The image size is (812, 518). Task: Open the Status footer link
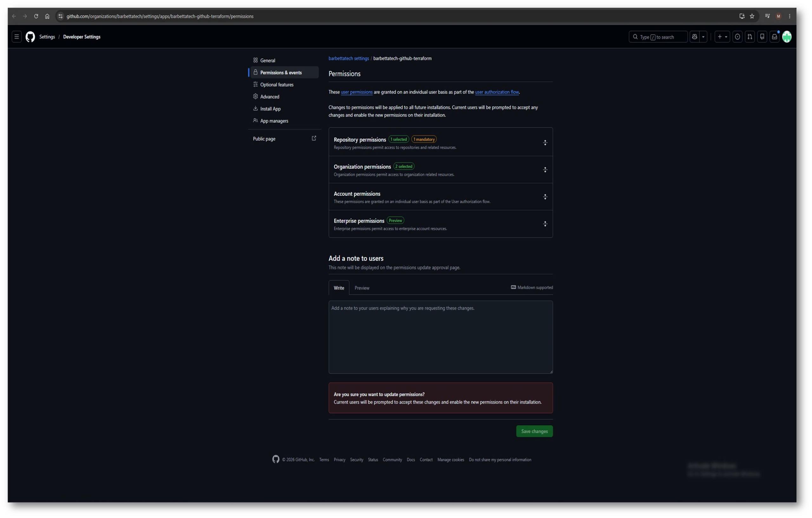(x=373, y=460)
